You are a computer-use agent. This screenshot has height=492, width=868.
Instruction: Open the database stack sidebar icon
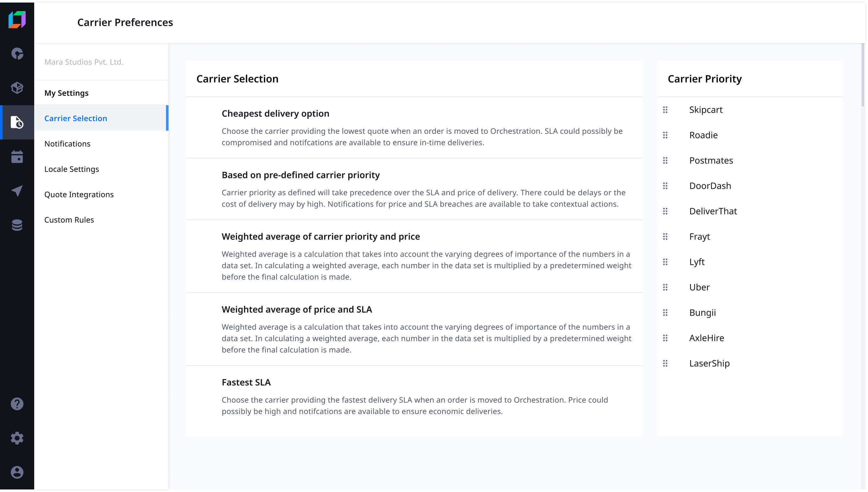(17, 225)
